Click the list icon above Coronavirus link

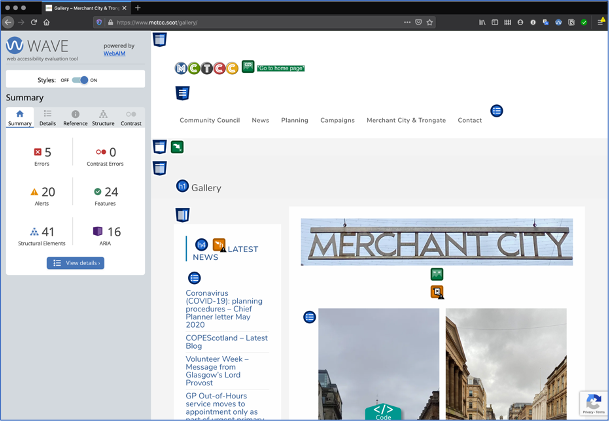(194, 278)
